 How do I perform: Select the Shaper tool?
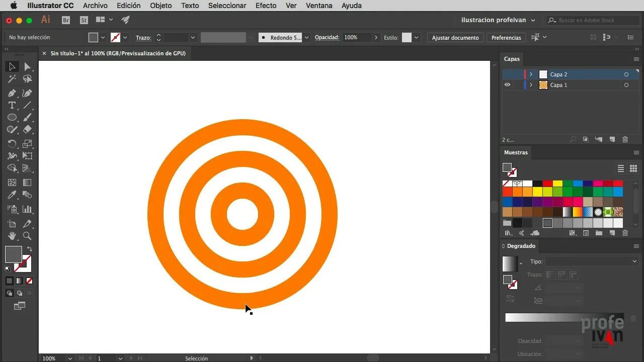[12, 129]
